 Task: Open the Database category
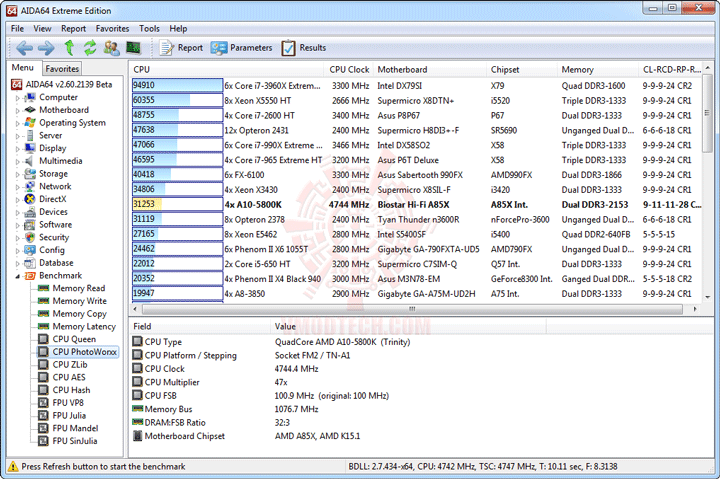point(56,263)
